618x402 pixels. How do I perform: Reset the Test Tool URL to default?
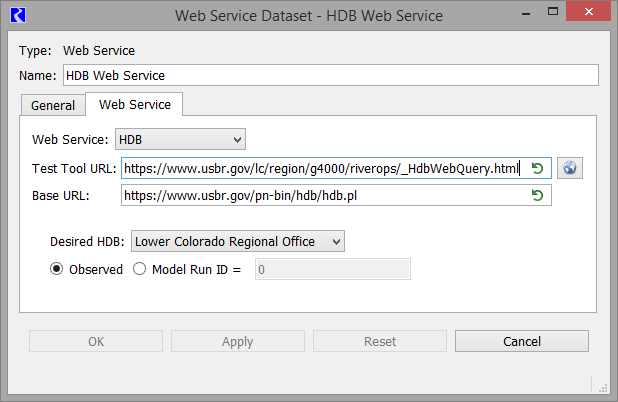click(538, 168)
